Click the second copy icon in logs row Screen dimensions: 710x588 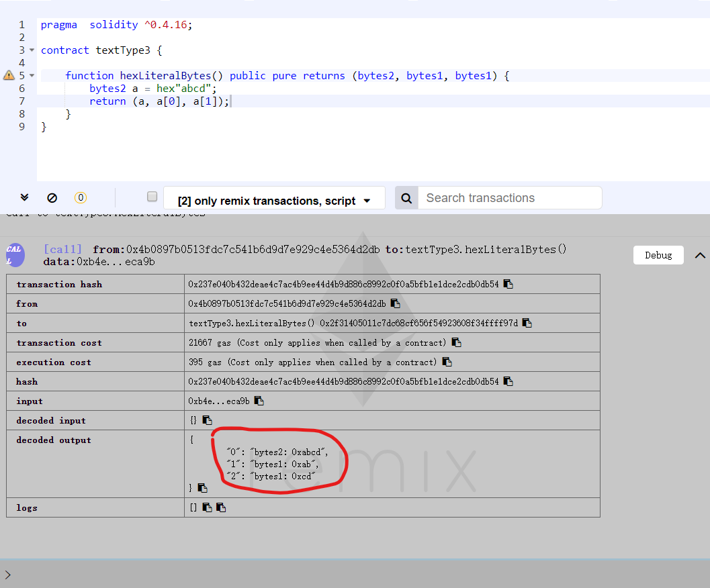coord(221,507)
